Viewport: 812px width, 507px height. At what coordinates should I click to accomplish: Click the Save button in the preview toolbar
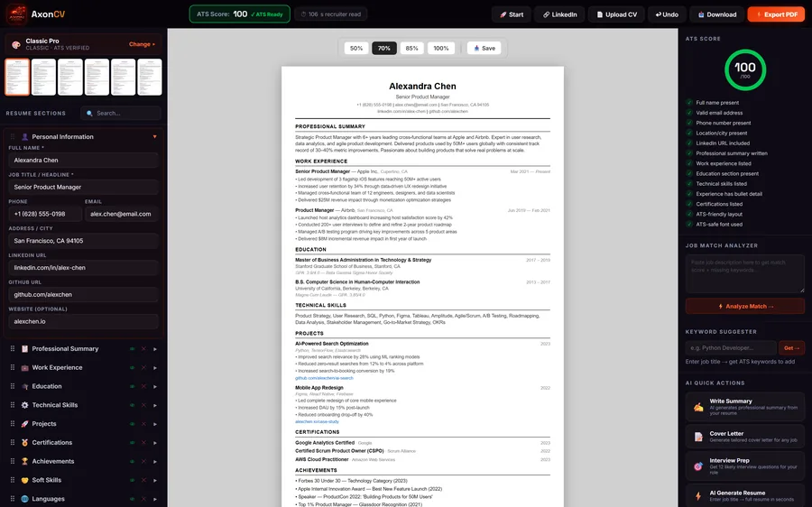[x=484, y=48]
